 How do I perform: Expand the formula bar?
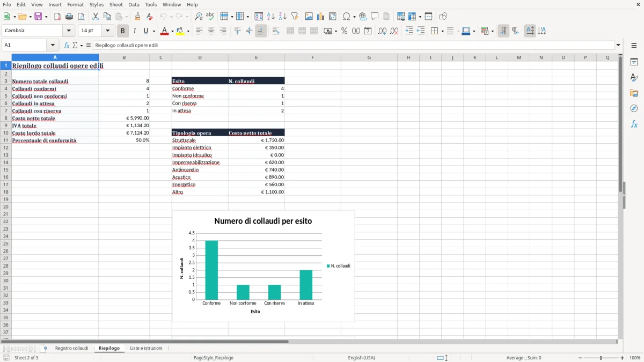pyautogui.click(x=618, y=46)
